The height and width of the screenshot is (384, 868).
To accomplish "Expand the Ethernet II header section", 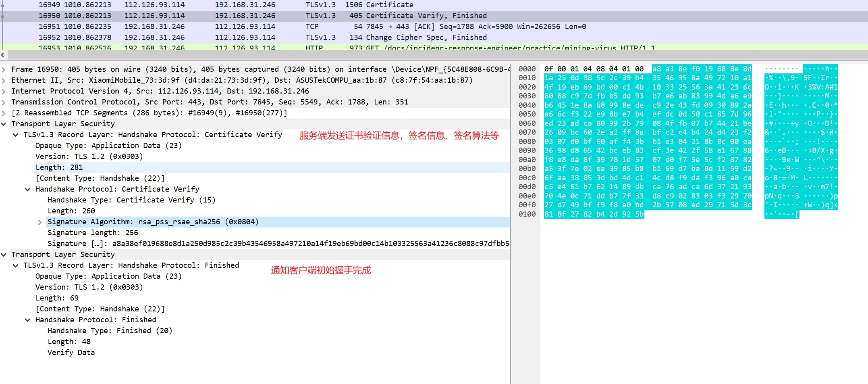I will (x=4, y=81).
